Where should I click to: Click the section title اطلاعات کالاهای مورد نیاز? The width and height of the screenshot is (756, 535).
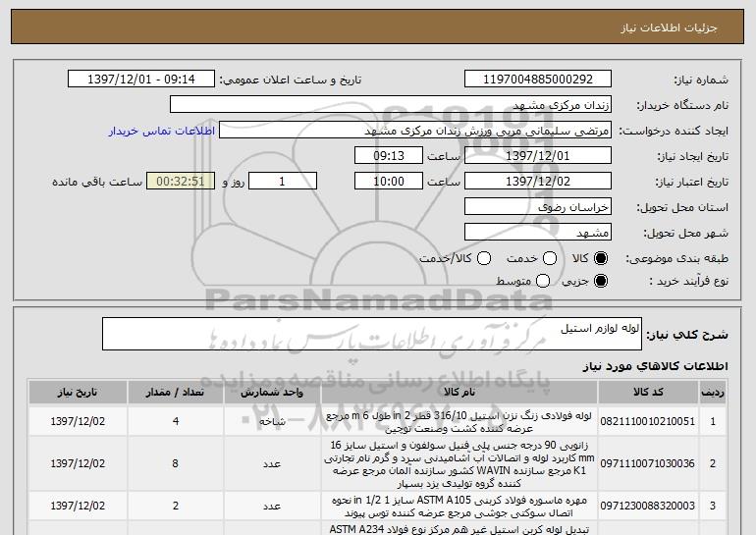[x=655, y=366]
